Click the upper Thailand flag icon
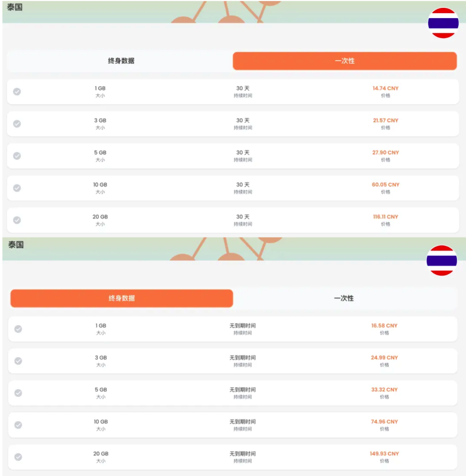 [443, 23]
